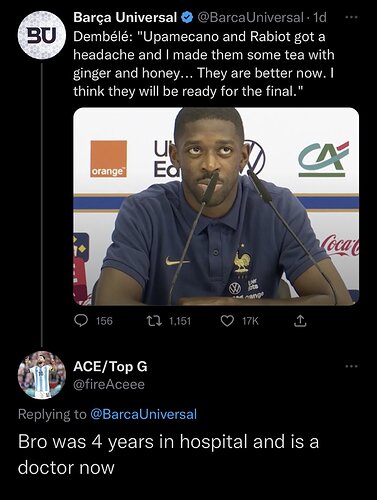Open the ACE/Top G display name

(x=110, y=366)
